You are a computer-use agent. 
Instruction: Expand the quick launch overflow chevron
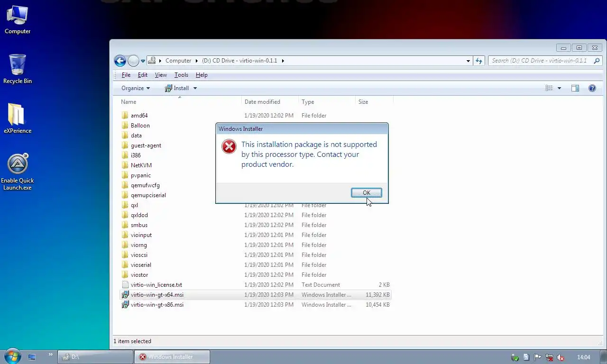point(50,355)
